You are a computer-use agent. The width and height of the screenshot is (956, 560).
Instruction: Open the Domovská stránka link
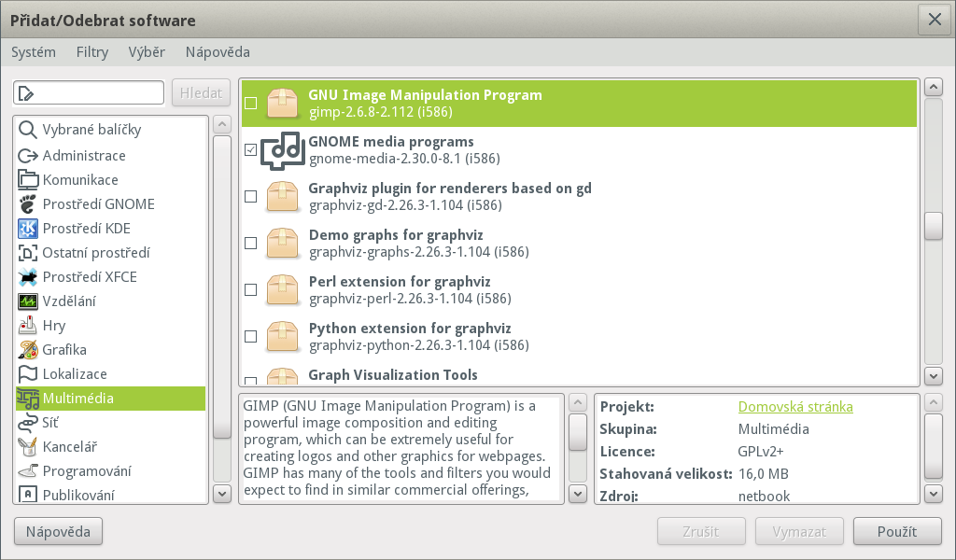(795, 406)
